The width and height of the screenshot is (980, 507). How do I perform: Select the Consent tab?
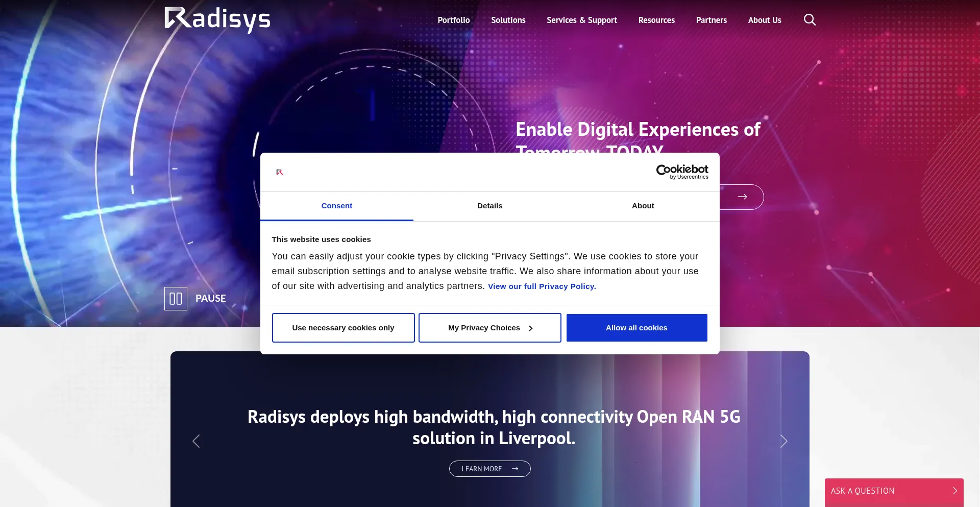336,206
